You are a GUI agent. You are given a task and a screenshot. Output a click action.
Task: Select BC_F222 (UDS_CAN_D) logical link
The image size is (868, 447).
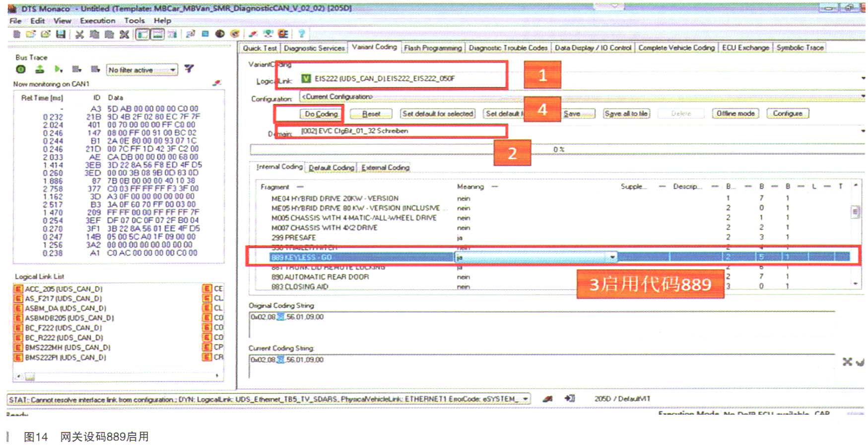[64, 328]
